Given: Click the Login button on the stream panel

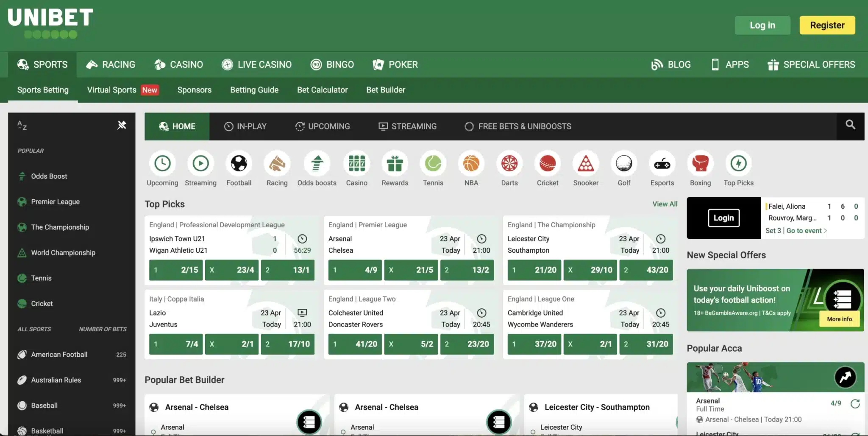Looking at the screenshot, I should [x=723, y=218].
